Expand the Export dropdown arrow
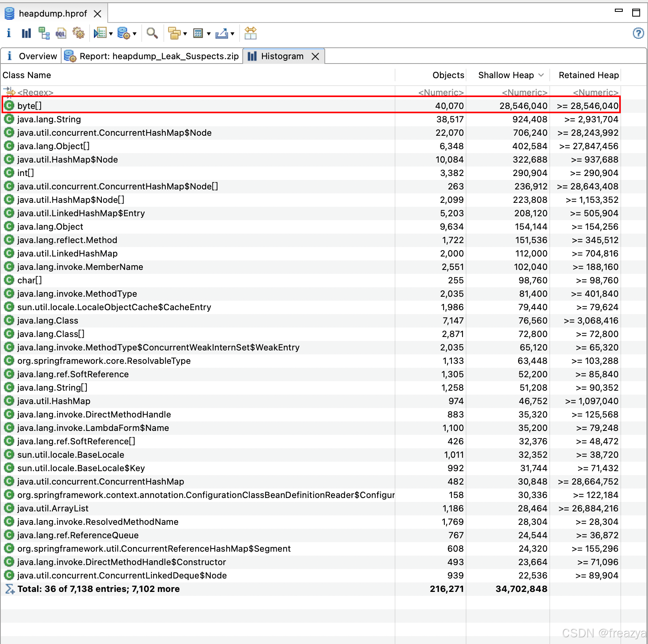Viewport: 648px width, 644px height. tap(232, 34)
